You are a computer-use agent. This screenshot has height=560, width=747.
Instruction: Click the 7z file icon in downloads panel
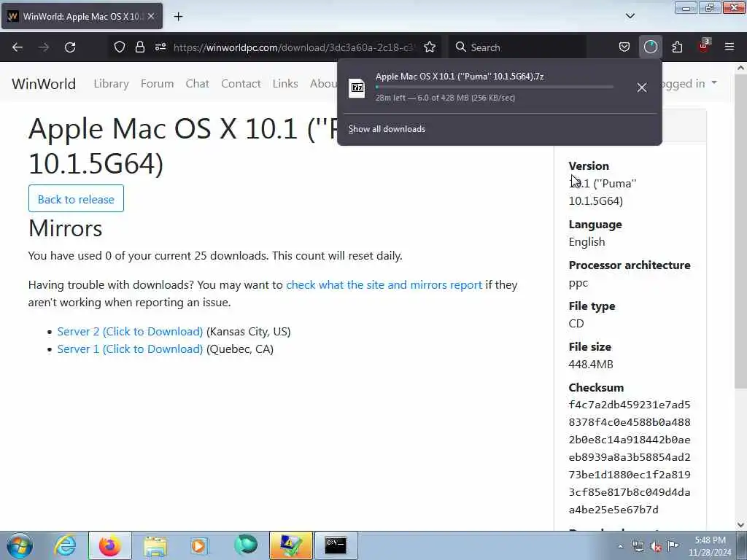[x=357, y=87]
